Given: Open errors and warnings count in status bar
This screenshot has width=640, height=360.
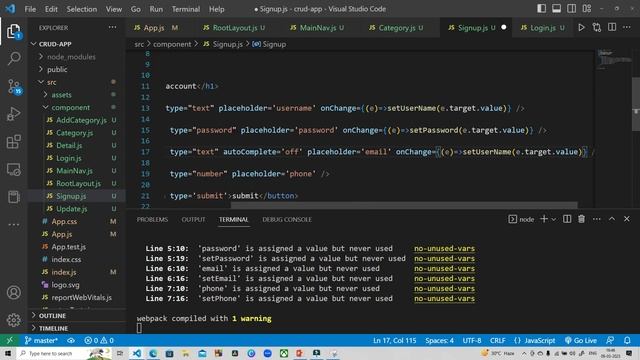Looking at the screenshot, I should click(x=99, y=340).
